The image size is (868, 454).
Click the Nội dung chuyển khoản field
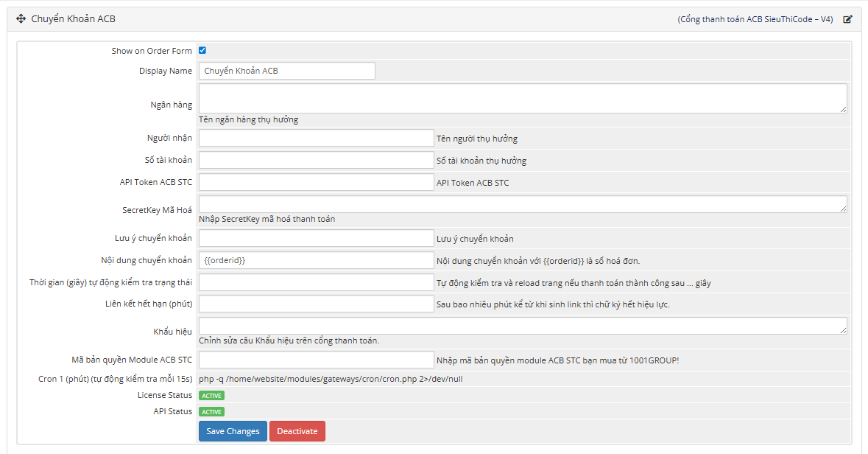(x=317, y=260)
